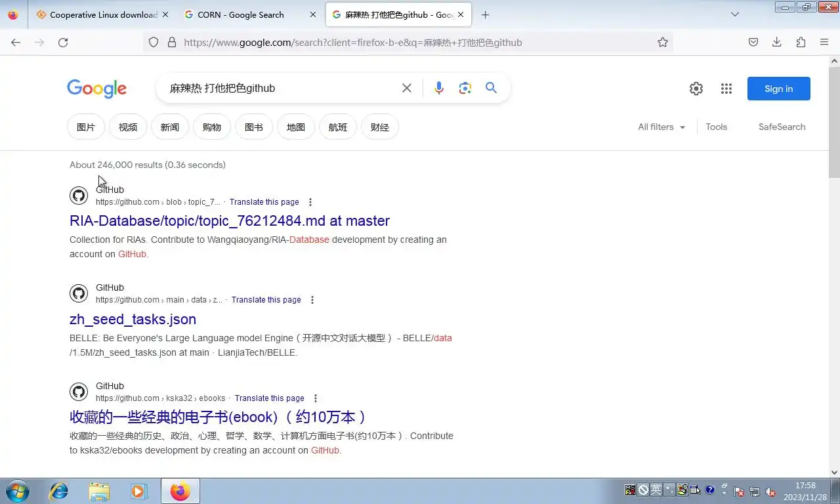Viewport: 840px width, 504px height.
Task: Open SafeSearch settings
Action: [782, 127]
